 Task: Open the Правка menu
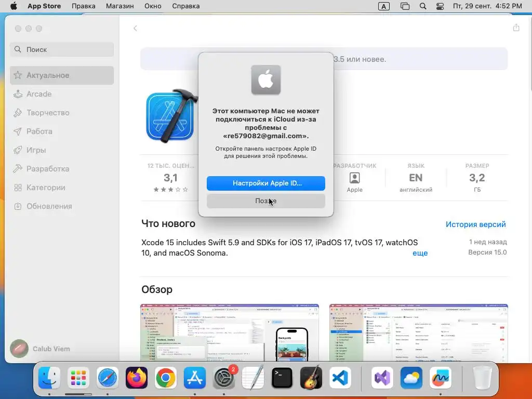click(84, 6)
